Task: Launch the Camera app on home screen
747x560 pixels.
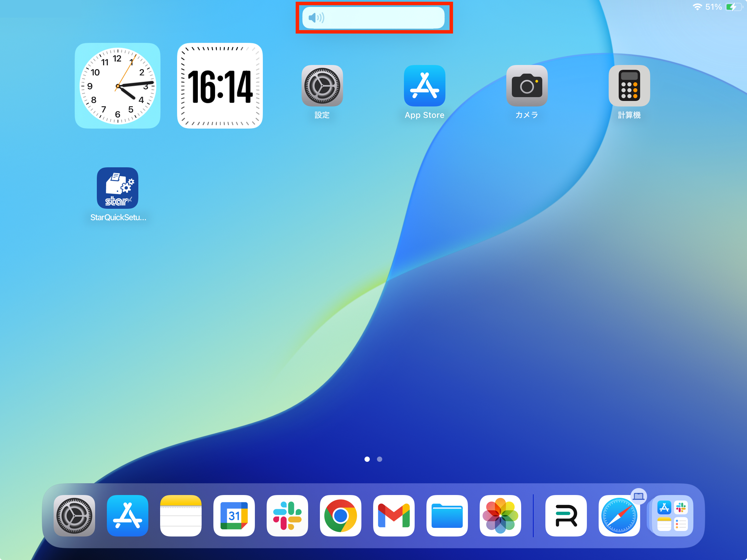Action: tap(527, 86)
